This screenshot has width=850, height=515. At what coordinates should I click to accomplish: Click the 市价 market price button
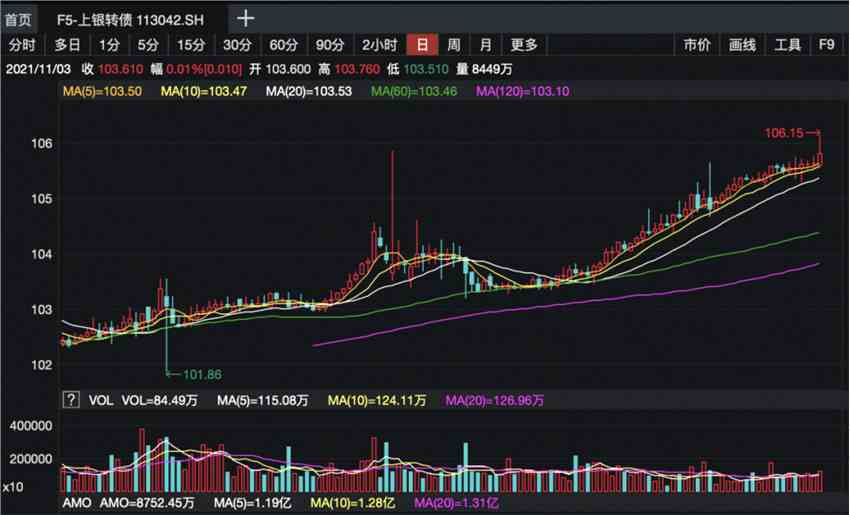coord(697,45)
